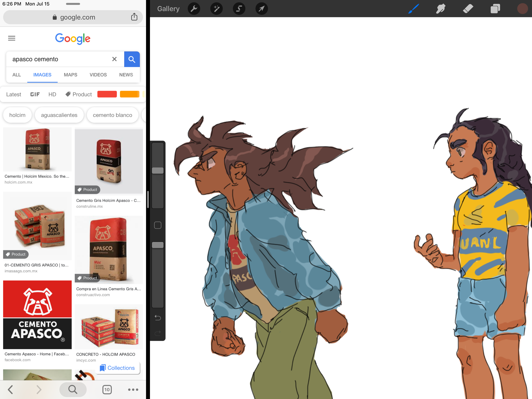Image resolution: width=532 pixels, height=399 pixels.
Task: Open Google hamburger menu
Action: [x=11, y=38]
